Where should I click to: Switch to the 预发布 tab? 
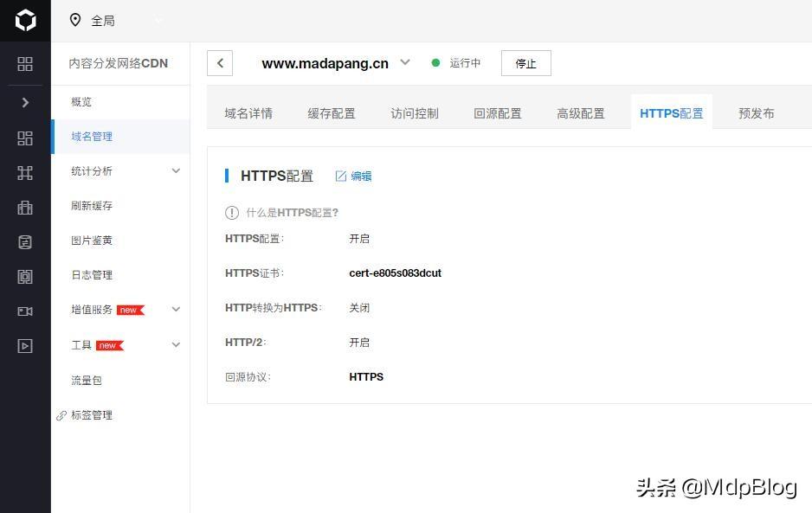[x=757, y=113]
